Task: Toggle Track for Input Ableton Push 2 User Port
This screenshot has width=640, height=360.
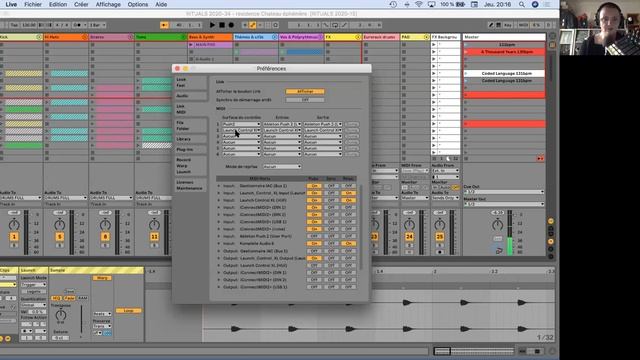Action: (x=314, y=236)
